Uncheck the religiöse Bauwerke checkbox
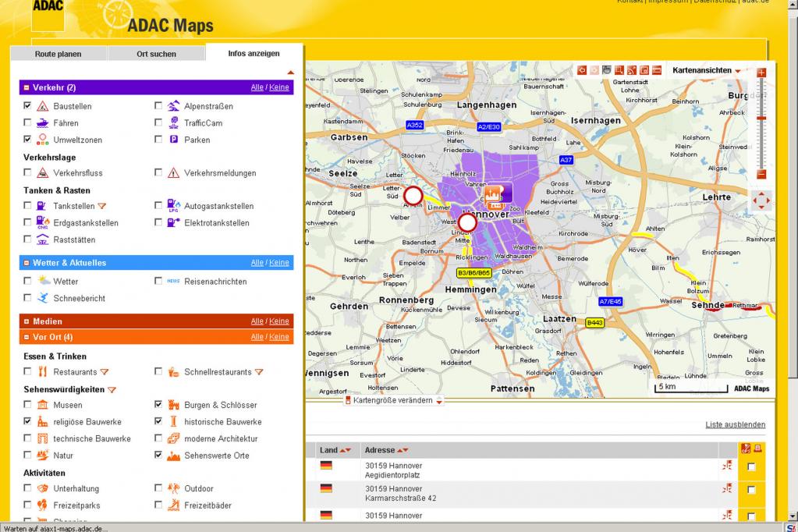Image resolution: width=798 pixels, height=532 pixels. coord(27,421)
